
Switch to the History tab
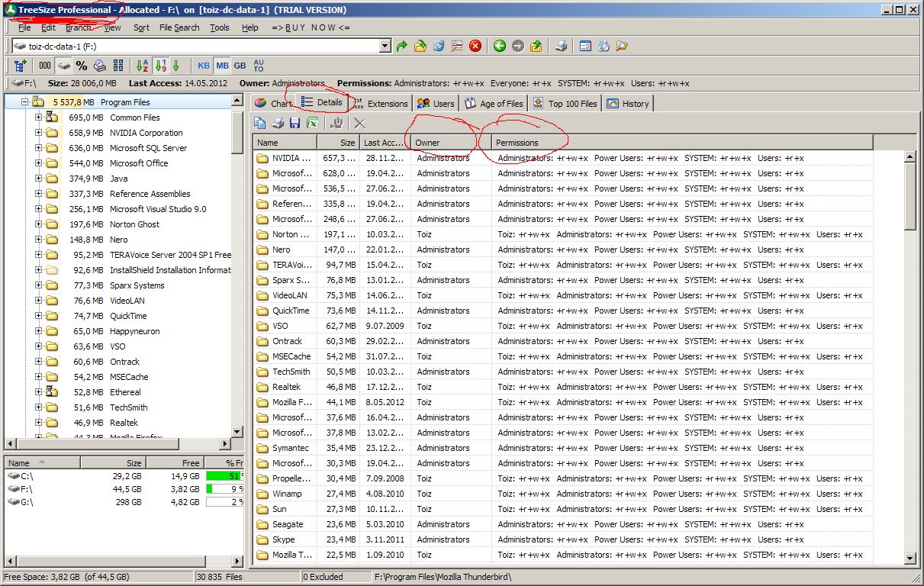coord(628,104)
